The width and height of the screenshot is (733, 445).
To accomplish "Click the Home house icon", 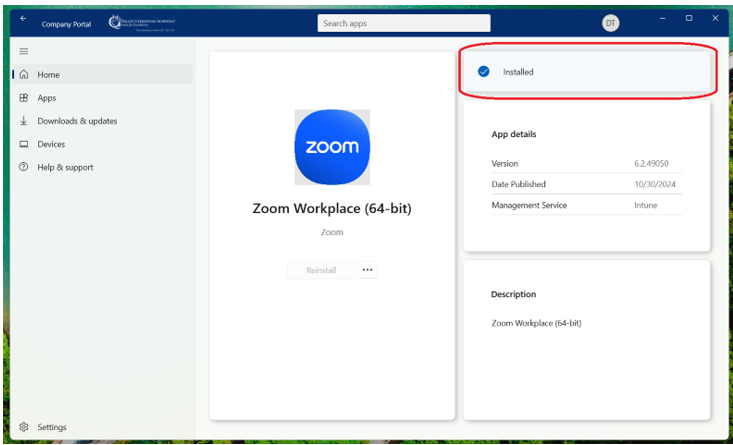I will (24, 74).
